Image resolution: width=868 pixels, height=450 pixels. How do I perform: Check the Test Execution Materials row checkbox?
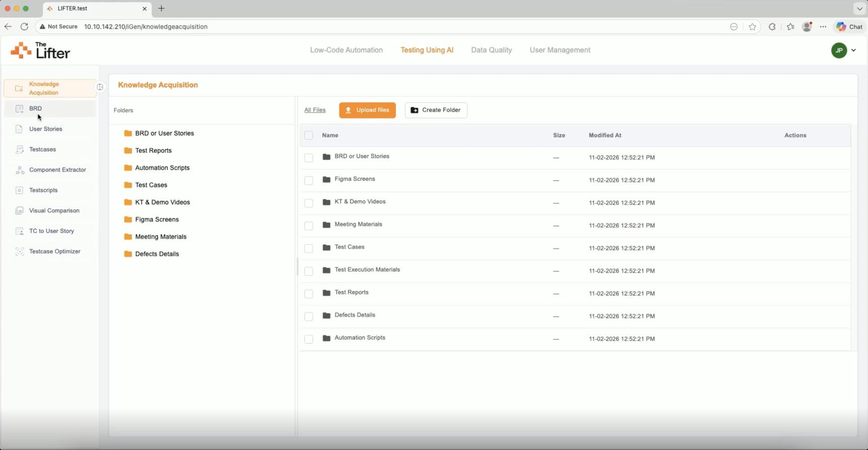coord(309,271)
